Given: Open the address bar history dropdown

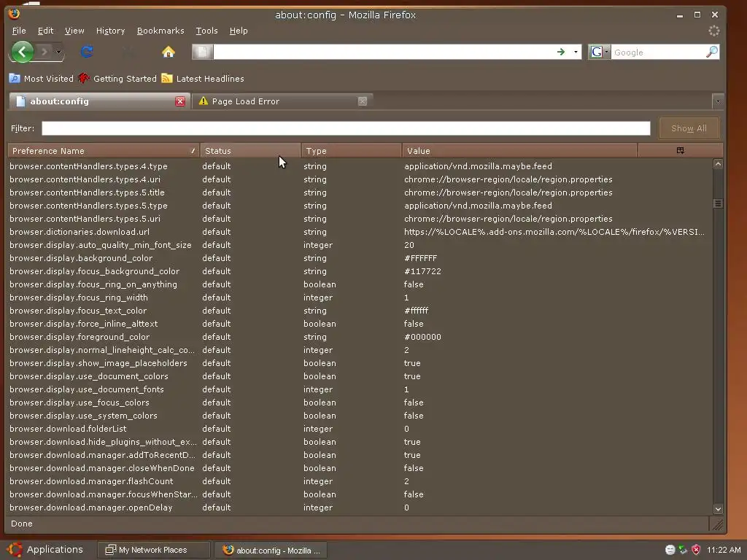Looking at the screenshot, I should [576, 52].
